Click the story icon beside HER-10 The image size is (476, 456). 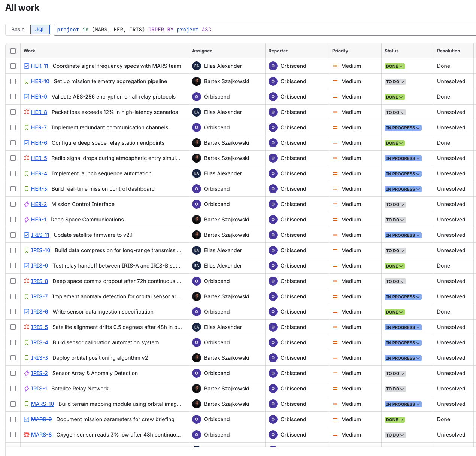[27, 81]
